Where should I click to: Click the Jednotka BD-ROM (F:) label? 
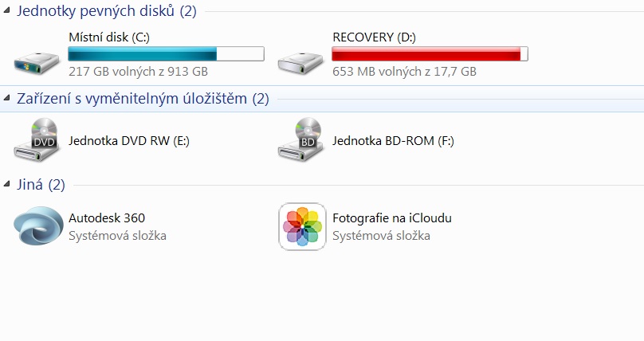393,141
